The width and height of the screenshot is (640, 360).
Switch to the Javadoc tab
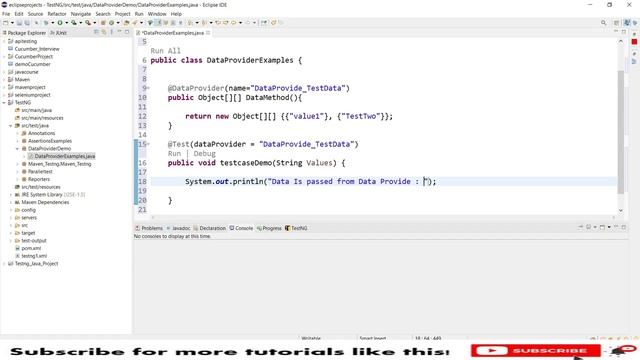coord(178,228)
